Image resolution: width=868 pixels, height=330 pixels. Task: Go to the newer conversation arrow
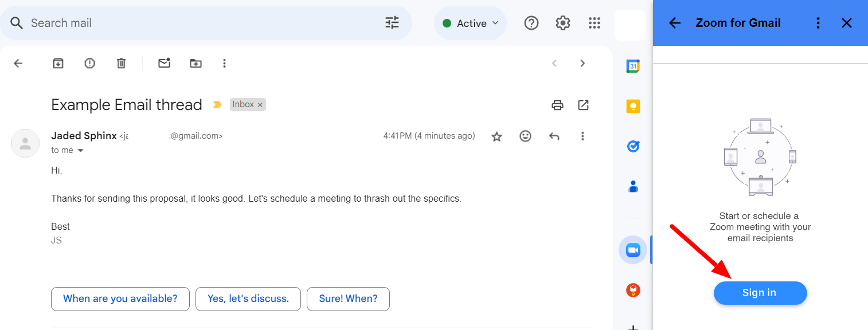click(x=554, y=63)
